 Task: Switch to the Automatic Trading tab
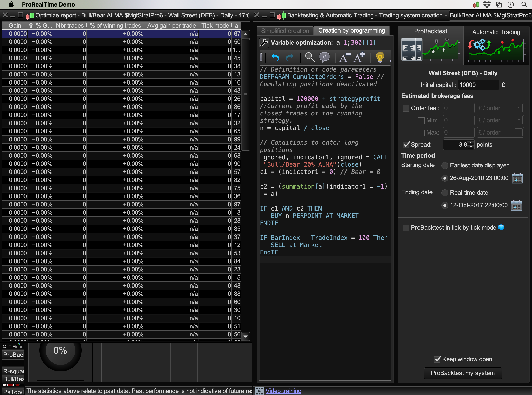tap(496, 32)
